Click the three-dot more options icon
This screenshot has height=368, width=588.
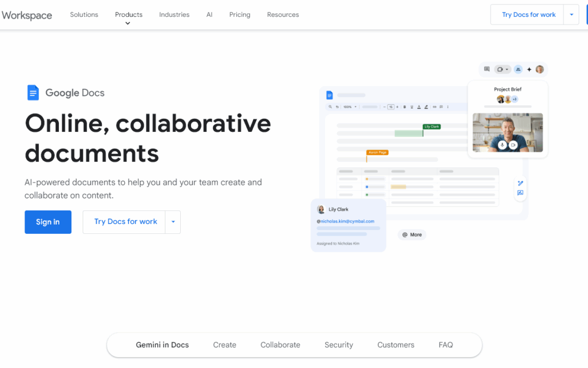pos(448,107)
